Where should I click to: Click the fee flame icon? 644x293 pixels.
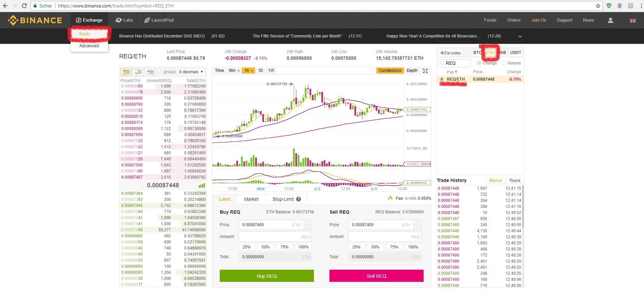(x=390, y=198)
